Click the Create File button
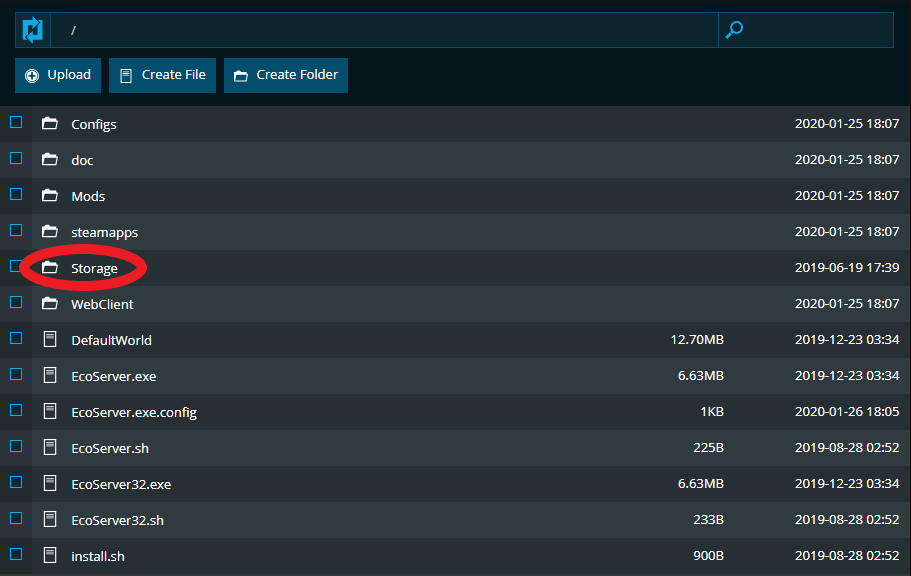The height and width of the screenshot is (576, 911). click(x=162, y=75)
